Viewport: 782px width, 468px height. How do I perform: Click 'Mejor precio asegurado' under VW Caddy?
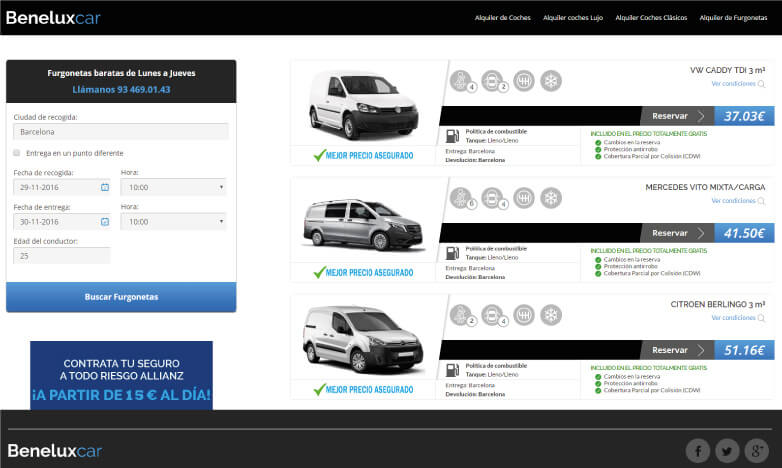coord(364,156)
